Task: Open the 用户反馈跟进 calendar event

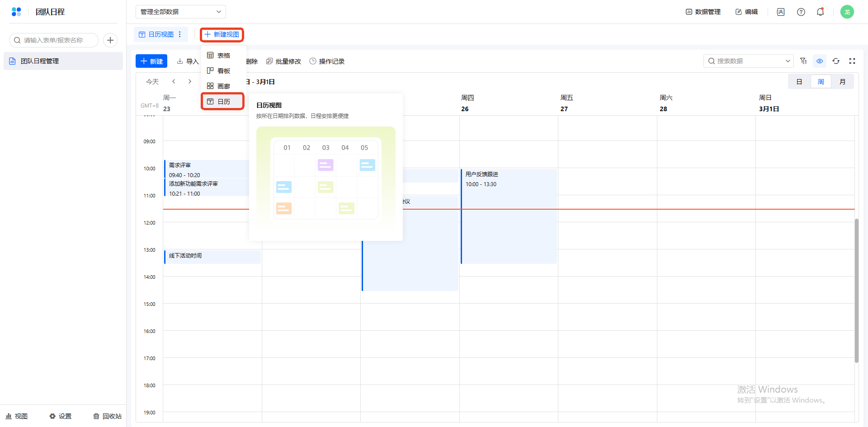Action: (509, 216)
